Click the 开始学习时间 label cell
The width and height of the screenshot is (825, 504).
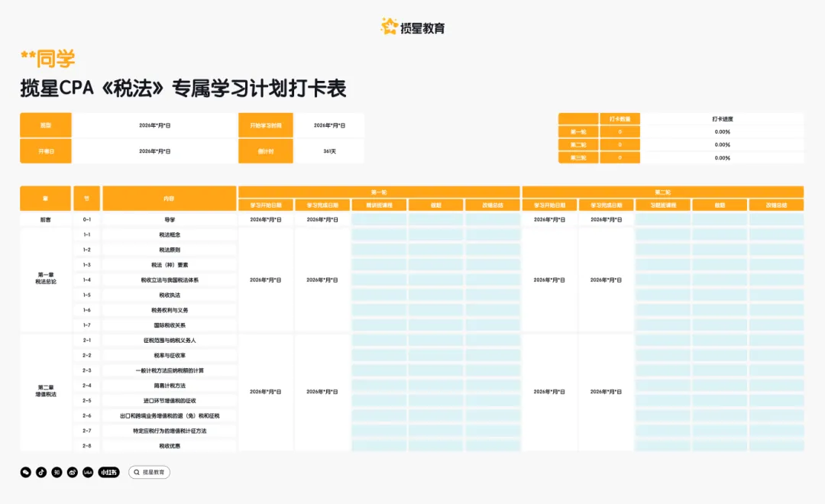[x=266, y=125]
